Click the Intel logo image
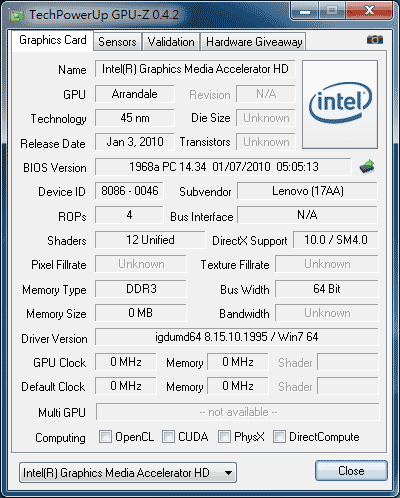Image resolution: width=400 pixels, height=498 pixels. 340,104
